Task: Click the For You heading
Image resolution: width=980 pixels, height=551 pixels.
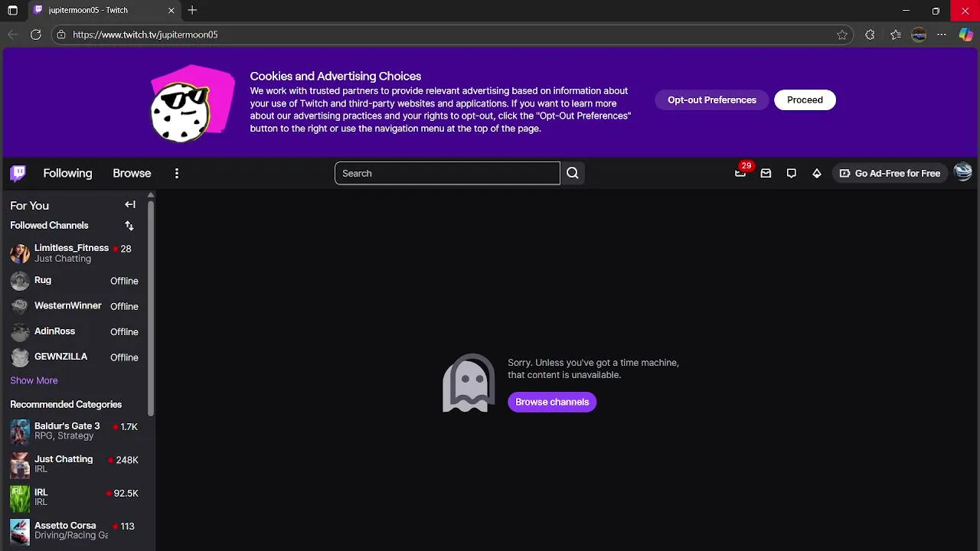Action: [29, 205]
